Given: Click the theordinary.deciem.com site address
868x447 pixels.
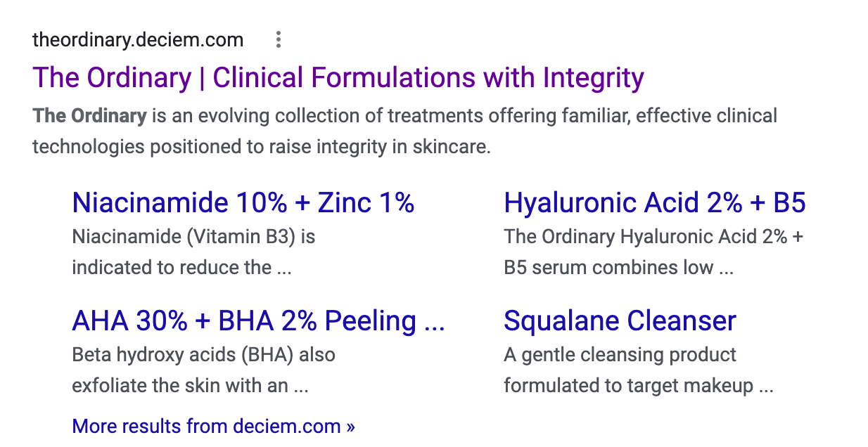Looking at the screenshot, I should coord(138,40).
